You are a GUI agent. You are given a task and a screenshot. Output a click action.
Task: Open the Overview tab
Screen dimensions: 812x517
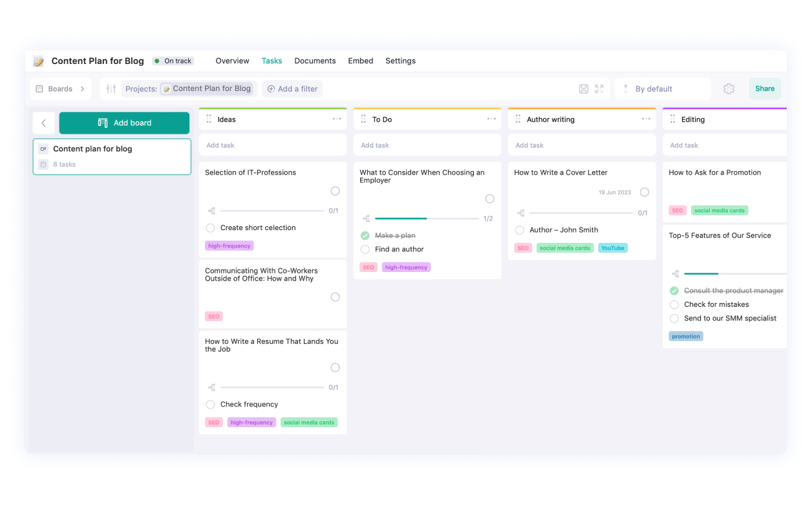[232, 61]
